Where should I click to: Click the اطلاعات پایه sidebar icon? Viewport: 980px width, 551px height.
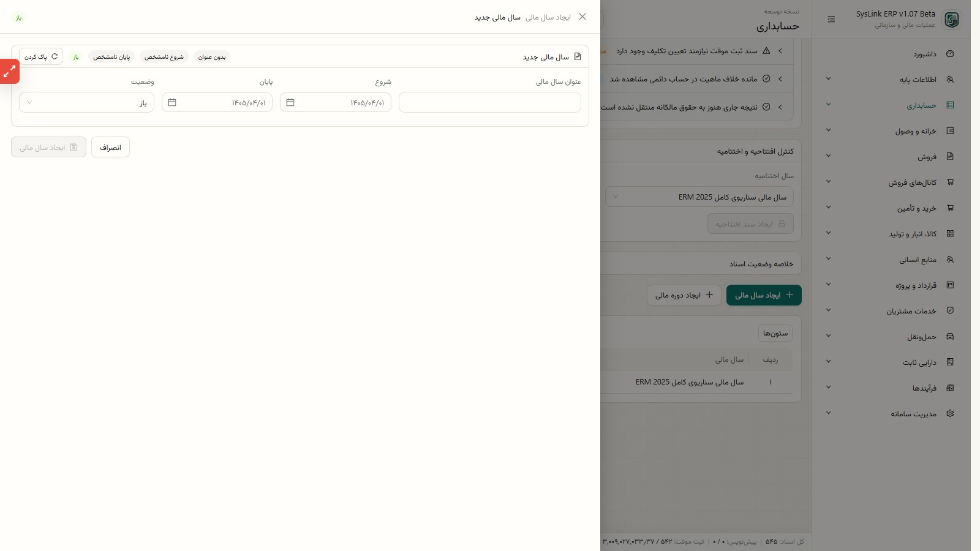pos(950,80)
